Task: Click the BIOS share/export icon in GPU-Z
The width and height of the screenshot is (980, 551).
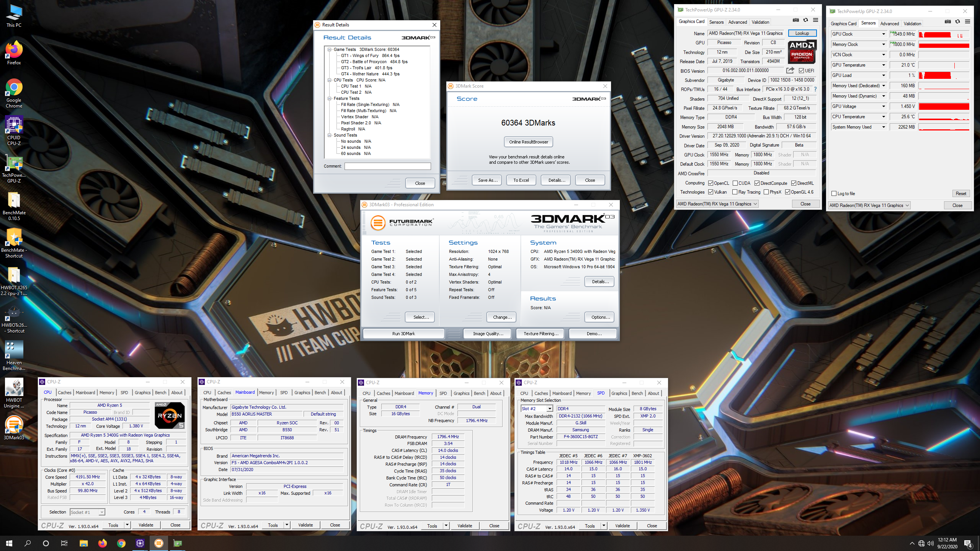Action: coord(790,70)
